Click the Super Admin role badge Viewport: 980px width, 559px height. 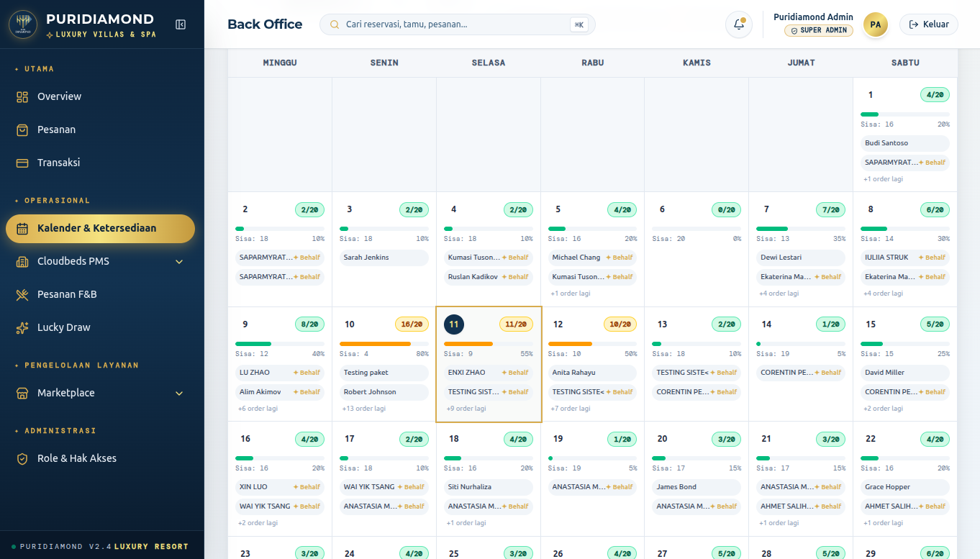click(x=819, y=30)
